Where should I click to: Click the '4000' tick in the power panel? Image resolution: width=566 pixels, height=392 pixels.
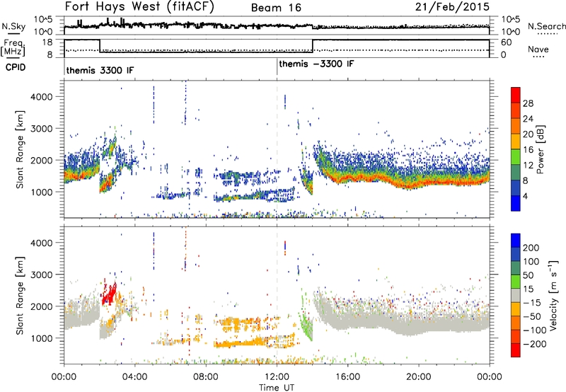(x=42, y=97)
